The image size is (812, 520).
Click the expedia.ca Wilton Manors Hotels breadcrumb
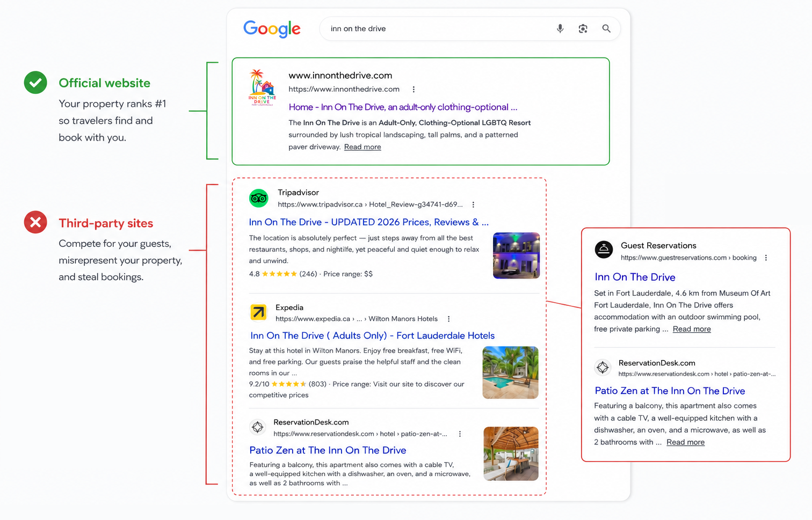tap(357, 319)
